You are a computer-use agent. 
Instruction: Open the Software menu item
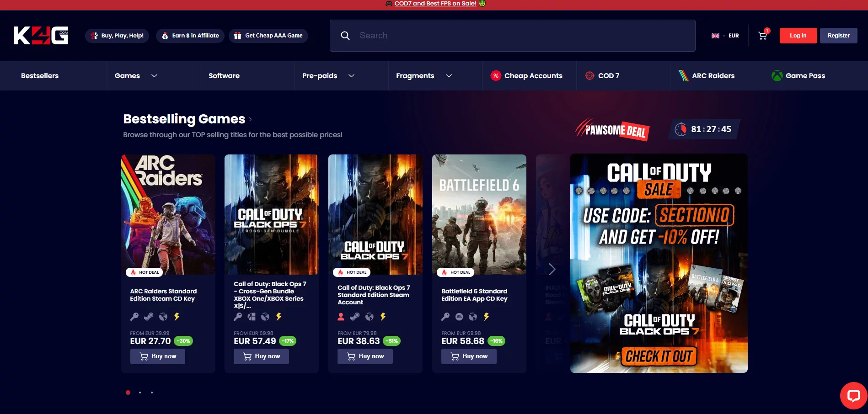pos(224,76)
